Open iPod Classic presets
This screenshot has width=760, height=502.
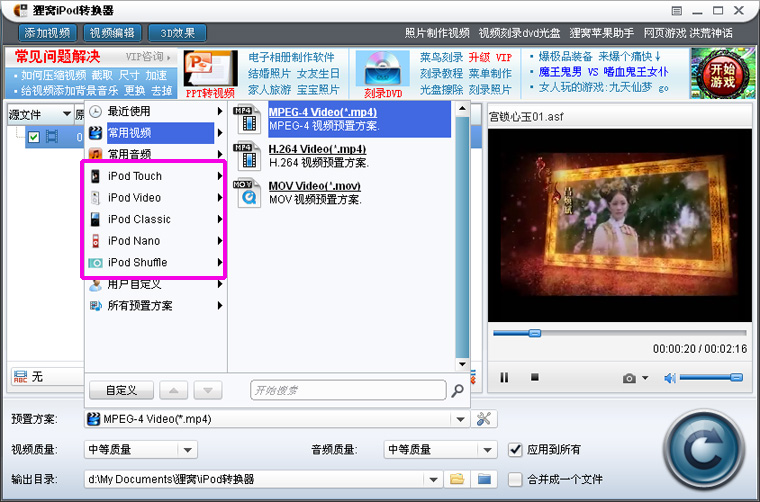155,219
